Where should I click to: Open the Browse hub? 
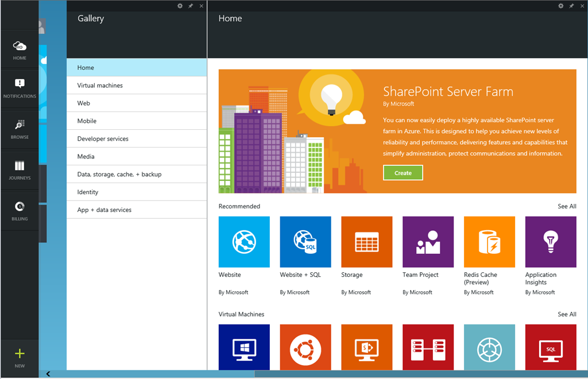[x=20, y=130]
